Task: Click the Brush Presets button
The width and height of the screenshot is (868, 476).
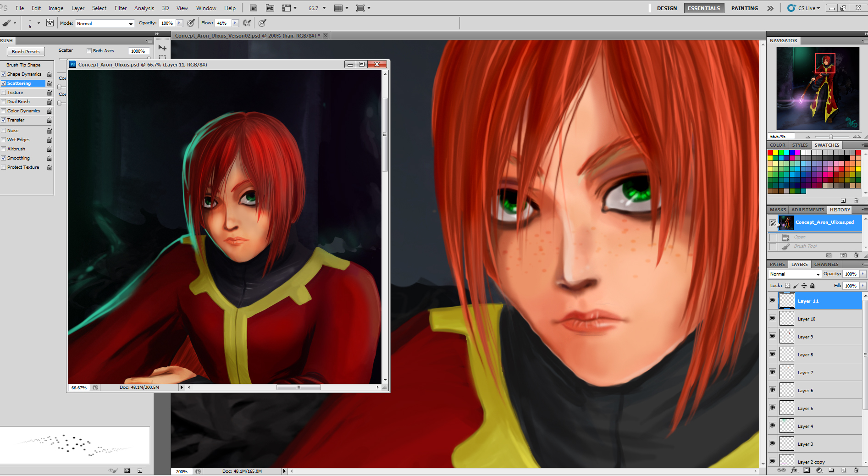Action: point(26,52)
